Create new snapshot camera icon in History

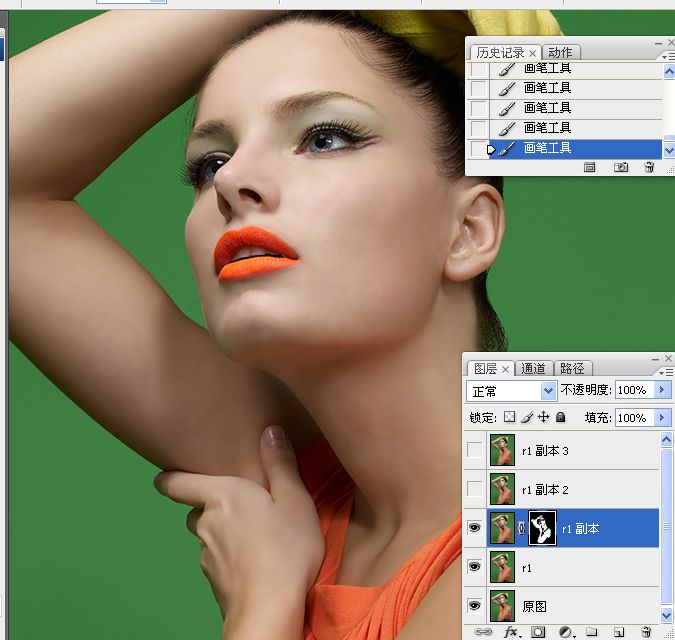620,167
